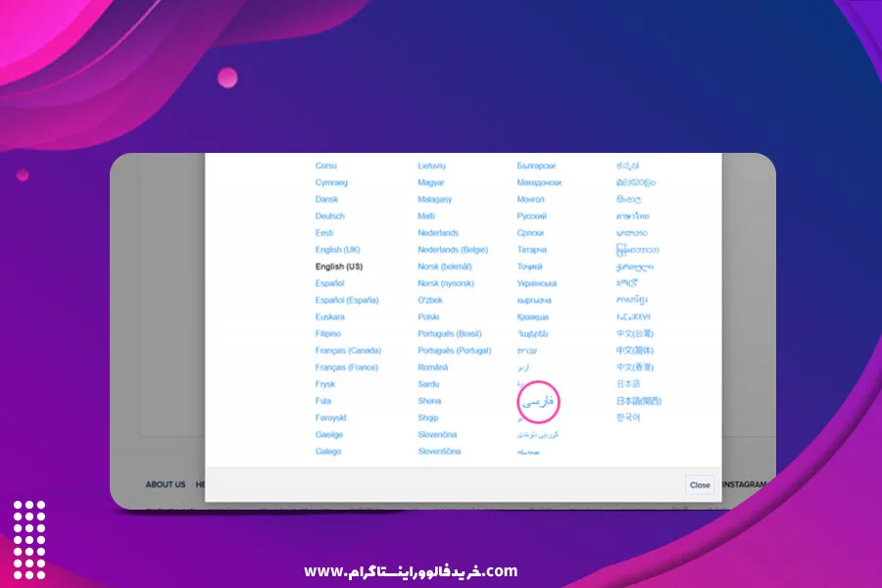Select Português (Portugal)
The height and width of the screenshot is (588, 882).
[455, 351]
